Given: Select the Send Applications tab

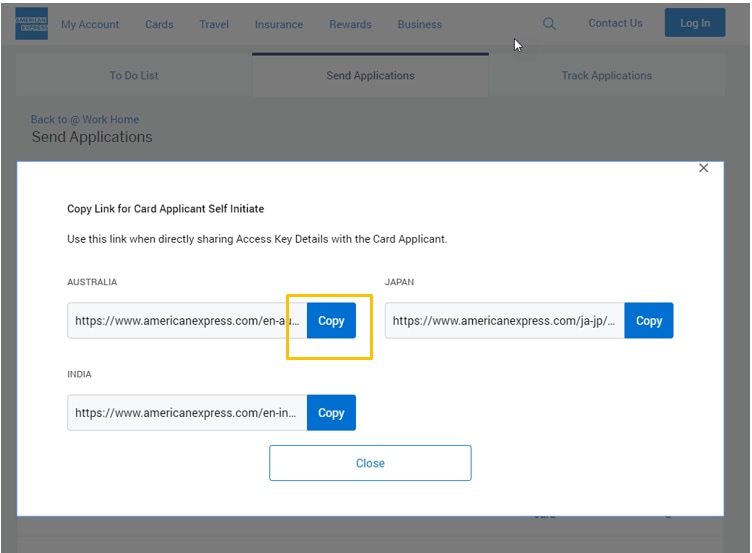Looking at the screenshot, I should coord(370,76).
